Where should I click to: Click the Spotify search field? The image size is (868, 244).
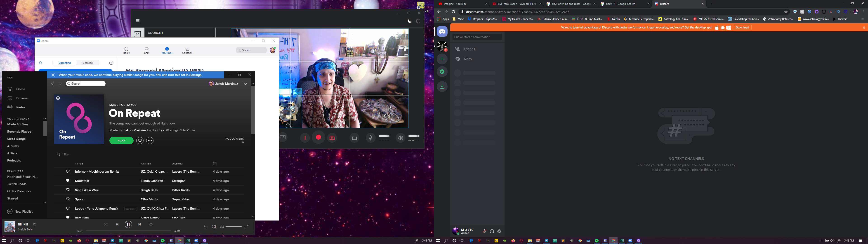pos(86,84)
